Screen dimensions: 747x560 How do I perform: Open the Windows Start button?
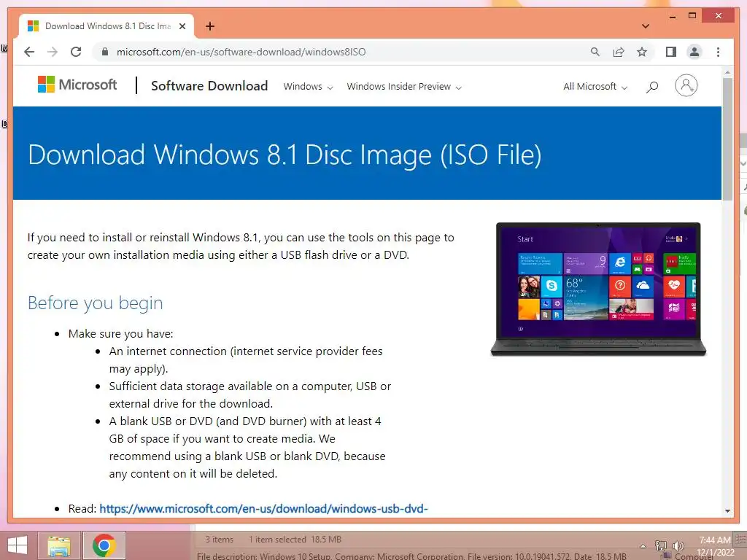[18, 545]
